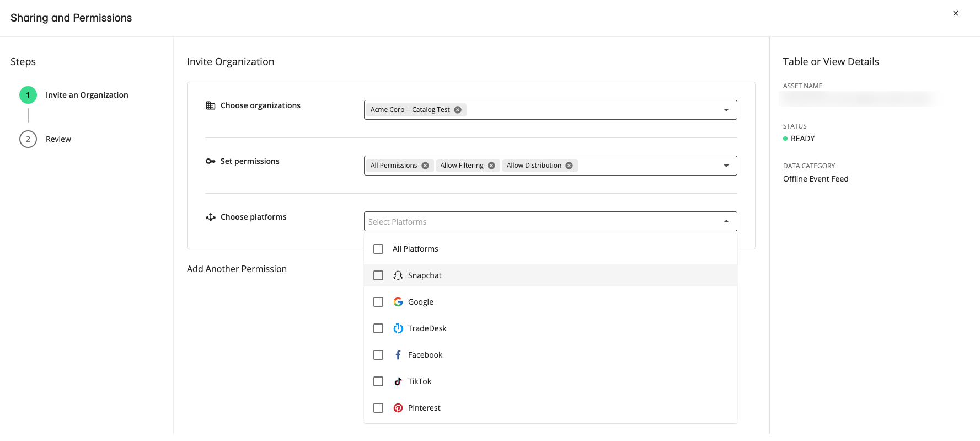
Task: Check the Google checkbox
Action: (378, 302)
